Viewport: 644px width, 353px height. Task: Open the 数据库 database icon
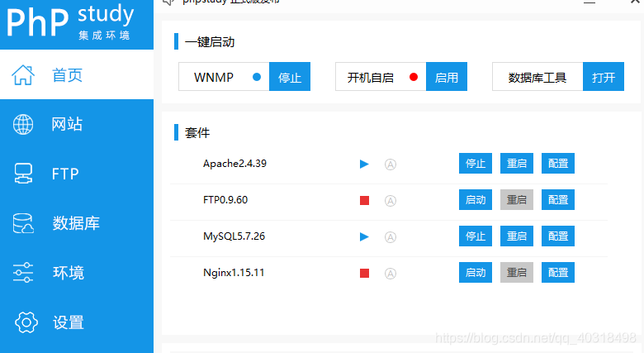click(x=23, y=223)
